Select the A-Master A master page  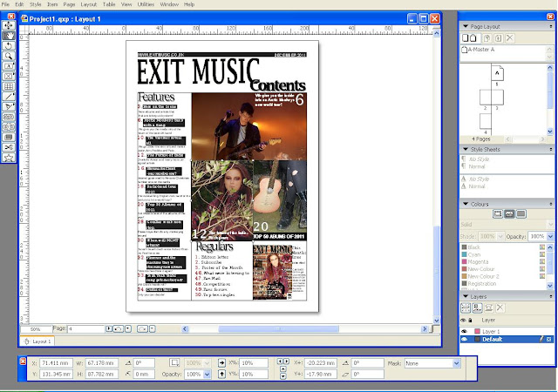tap(478, 50)
